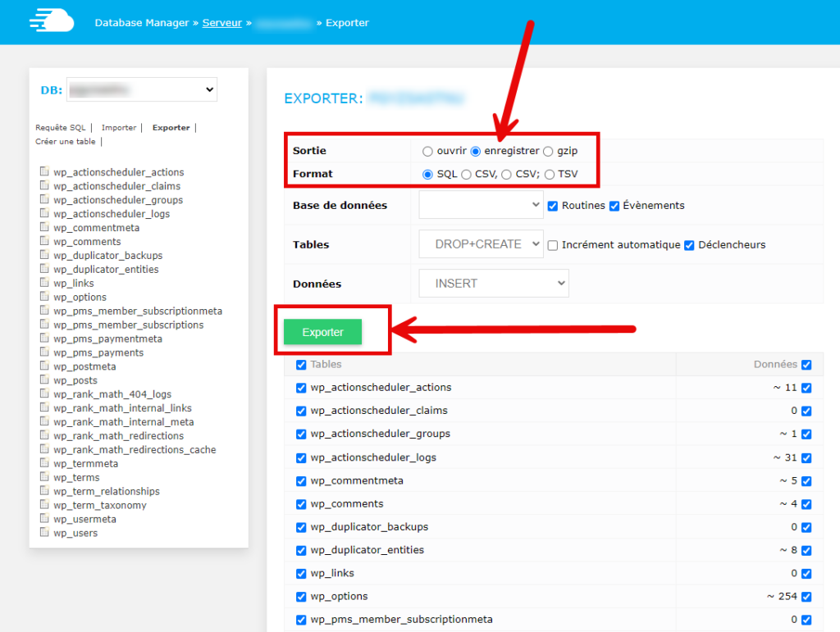The height and width of the screenshot is (632, 840).
Task: Click the table icon beside wp_rank_math_internal_meta in sidebar
Action: point(44,421)
